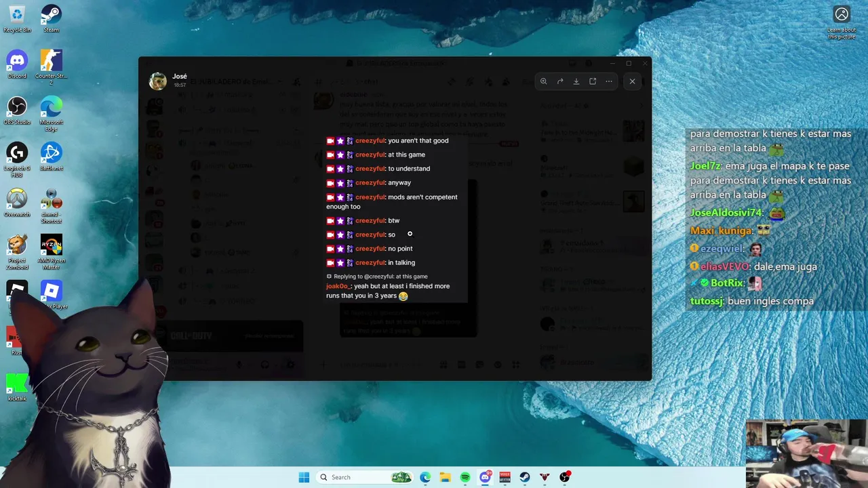The image size is (868, 488).
Task: Click "you aren't that good" message text
Action: tap(418, 141)
